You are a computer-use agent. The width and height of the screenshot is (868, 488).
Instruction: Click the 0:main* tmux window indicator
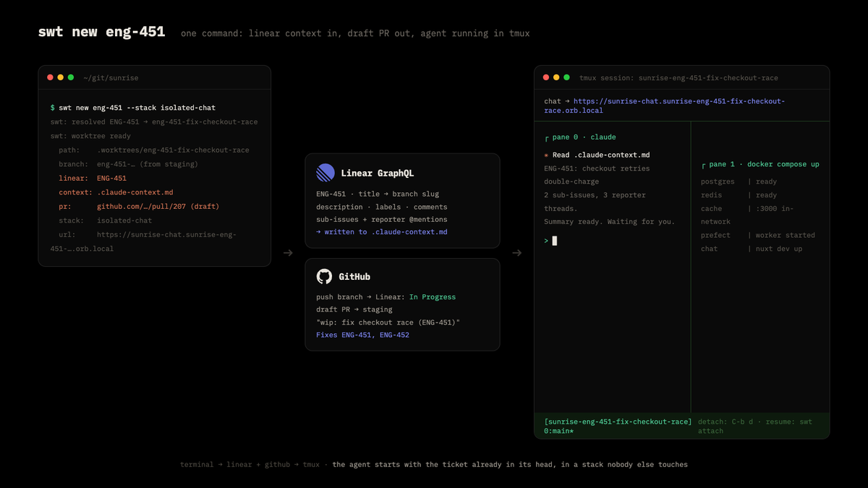(558, 431)
